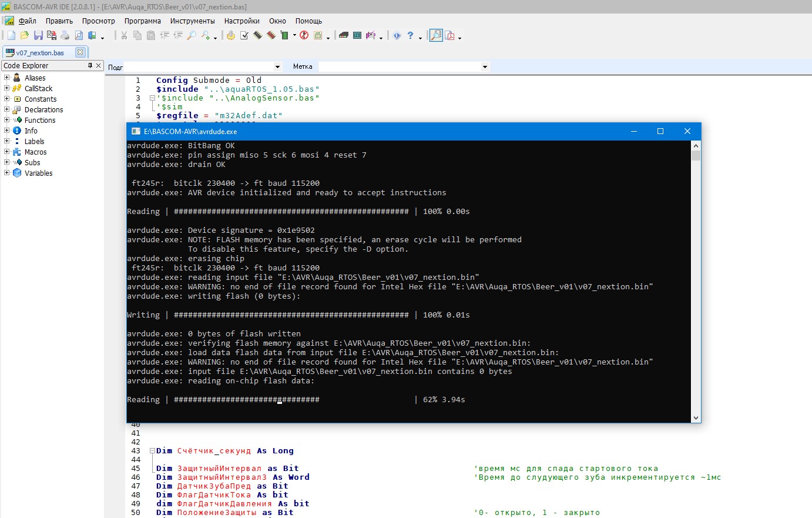Open the Окно menu

pyautogui.click(x=277, y=21)
